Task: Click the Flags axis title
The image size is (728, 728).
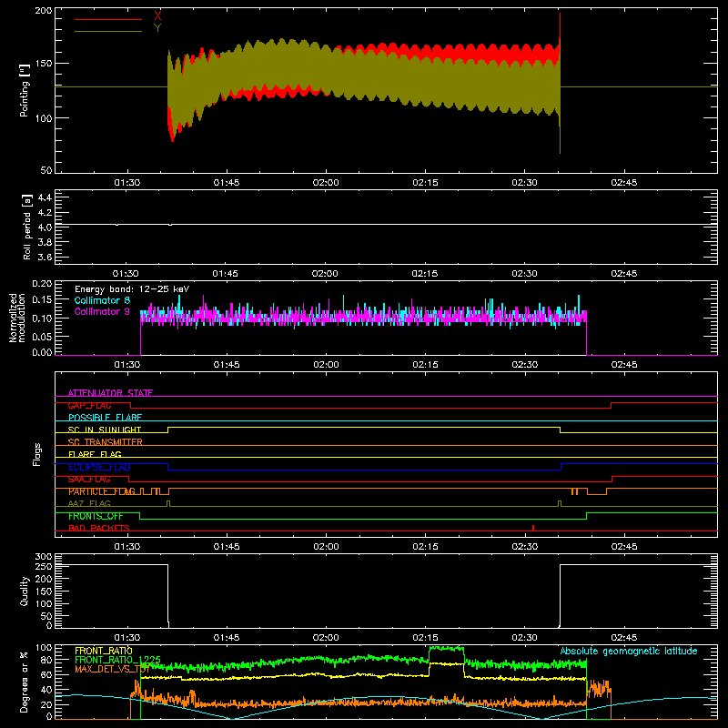Action: coord(36,454)
